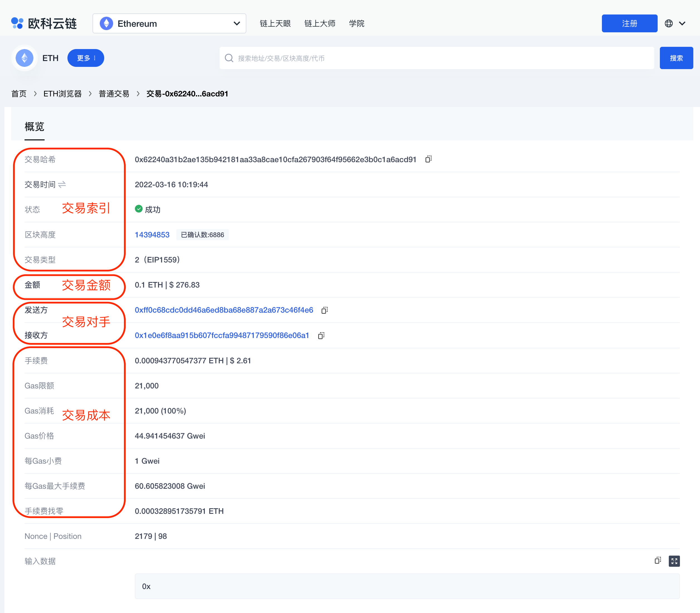Go to ETH浏览器 breadcrumb
This screenshot has height=613, width=700.
pos(63,94)
